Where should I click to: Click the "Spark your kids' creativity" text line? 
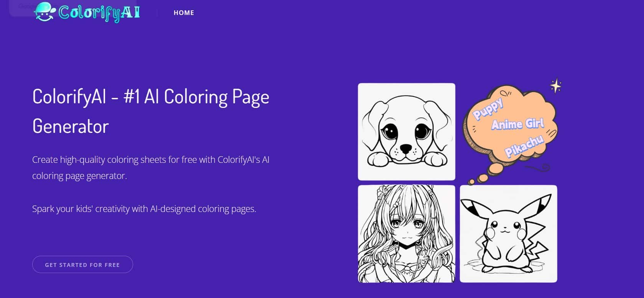pos(144,209)
